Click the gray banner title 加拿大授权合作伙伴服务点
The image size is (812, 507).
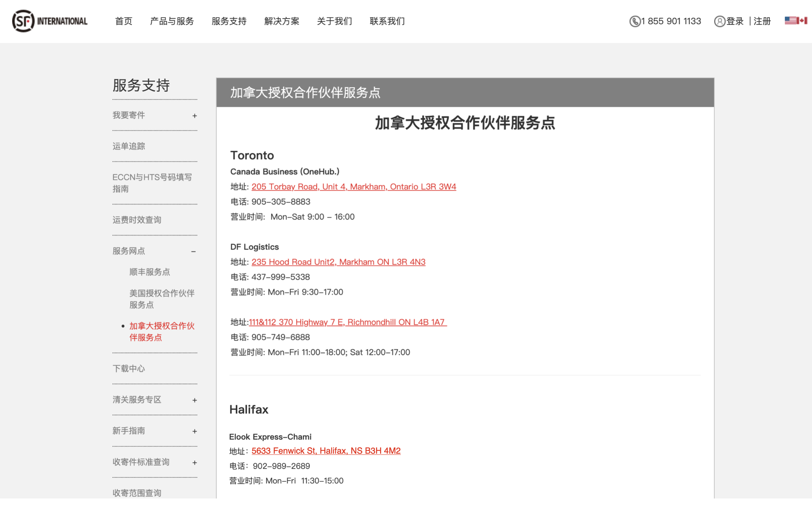tap(305, 93)
